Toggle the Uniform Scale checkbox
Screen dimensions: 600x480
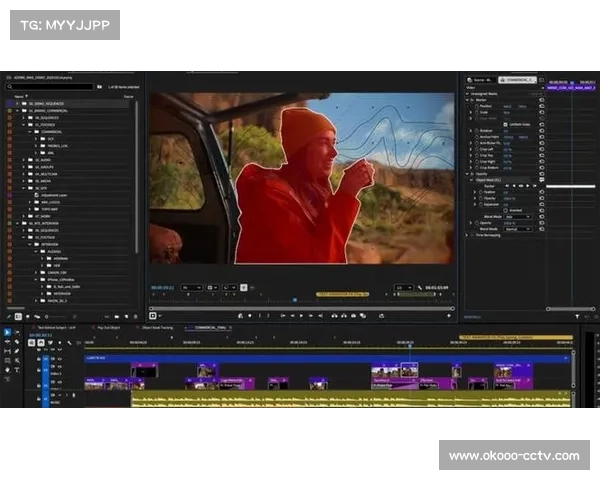(505, 124)
